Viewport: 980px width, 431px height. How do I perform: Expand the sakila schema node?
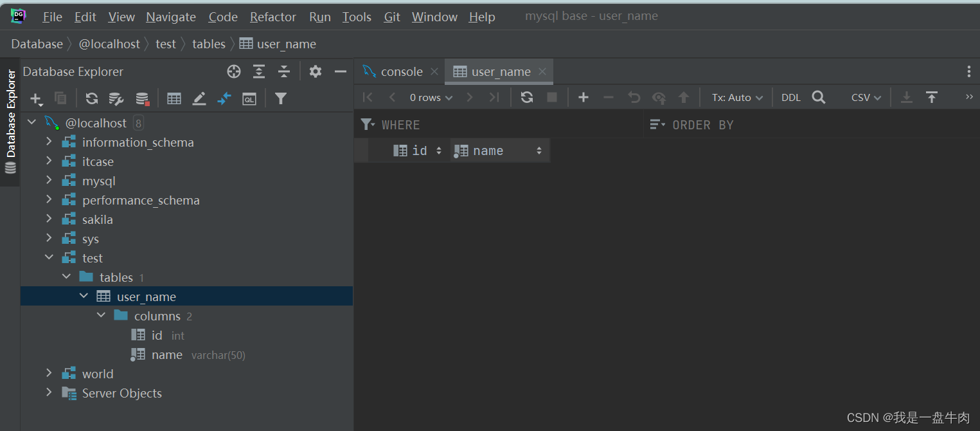click(x=49, y=219)
